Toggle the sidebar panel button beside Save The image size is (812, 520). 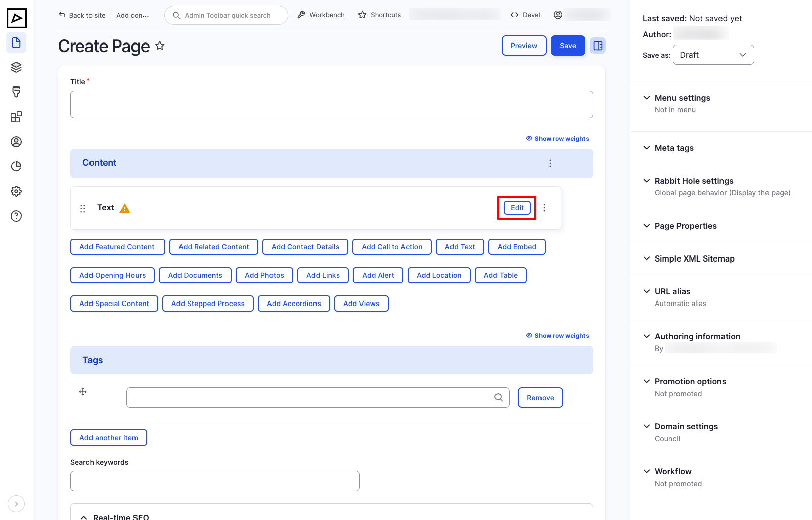598,46
